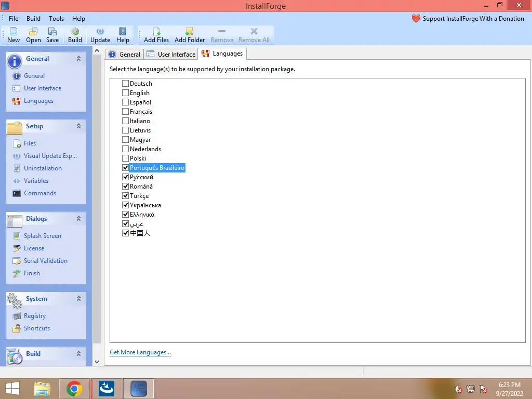Switch to the User Interface tab

click(171, 54)
